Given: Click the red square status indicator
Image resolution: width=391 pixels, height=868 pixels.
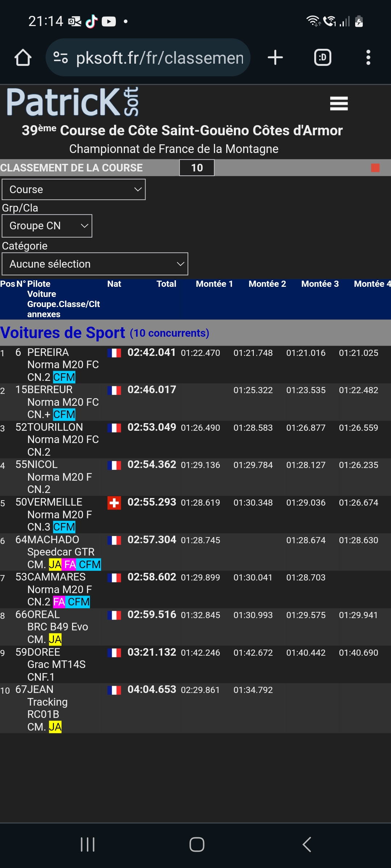Looking at the screenshot, I should pyautogui.click(x=375, y=168).
